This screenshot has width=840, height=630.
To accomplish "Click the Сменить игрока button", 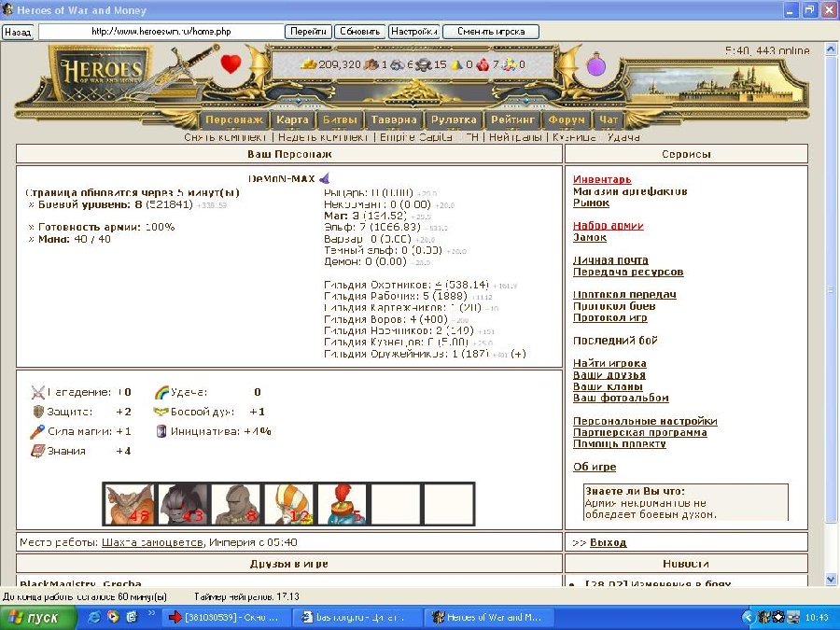I will point(491,32).
